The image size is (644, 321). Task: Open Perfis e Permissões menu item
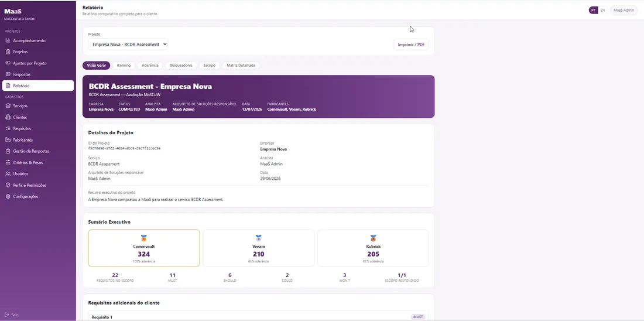(x=38, y=185)
